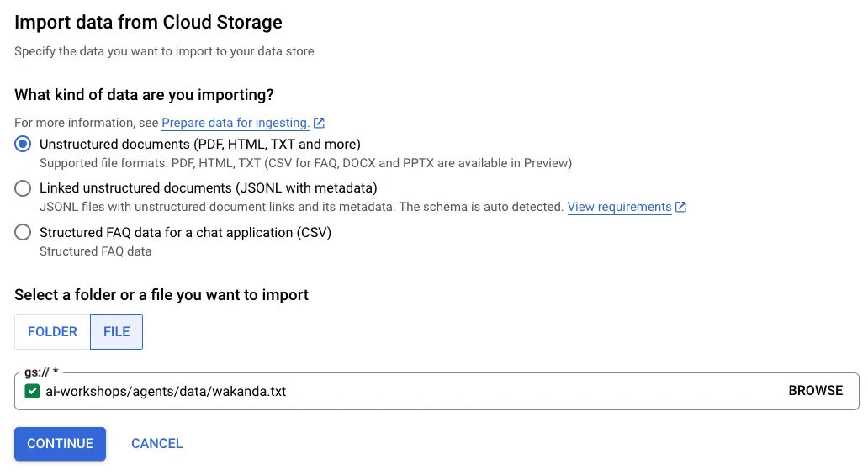Select the Unstructured documents radio button
This screenshot has height=475, width=868.
[x=24, y=144]
